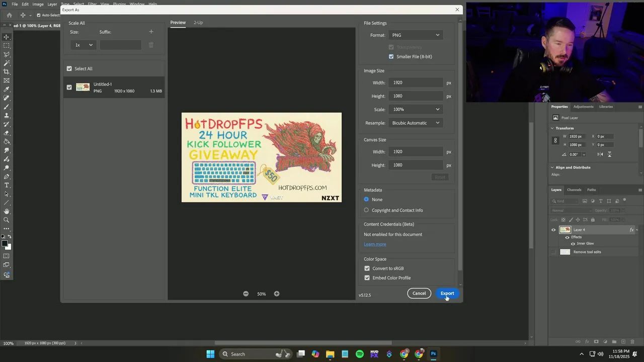Select the Frame tool

[x=7, y=80]
